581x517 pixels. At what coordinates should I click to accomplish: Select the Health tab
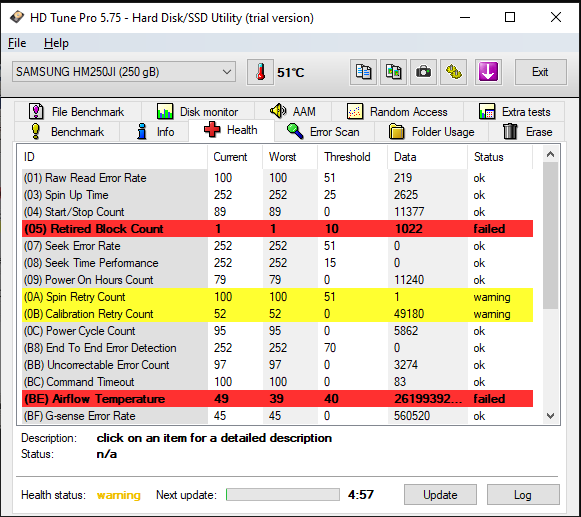click(231, 130)
